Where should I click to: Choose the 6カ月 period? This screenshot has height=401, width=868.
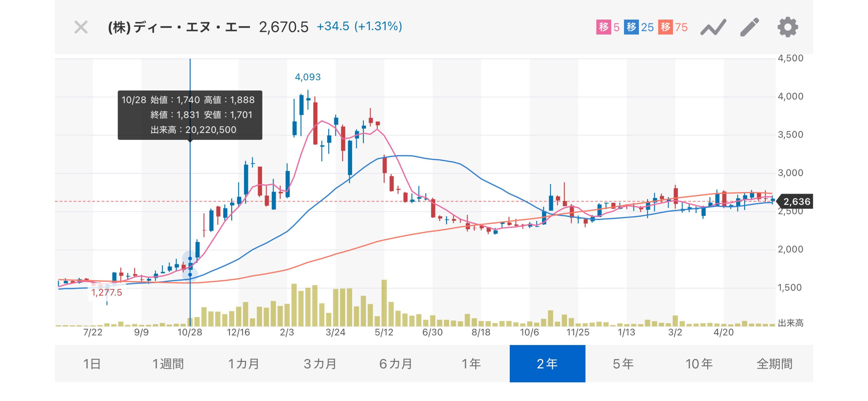(396, 364)
